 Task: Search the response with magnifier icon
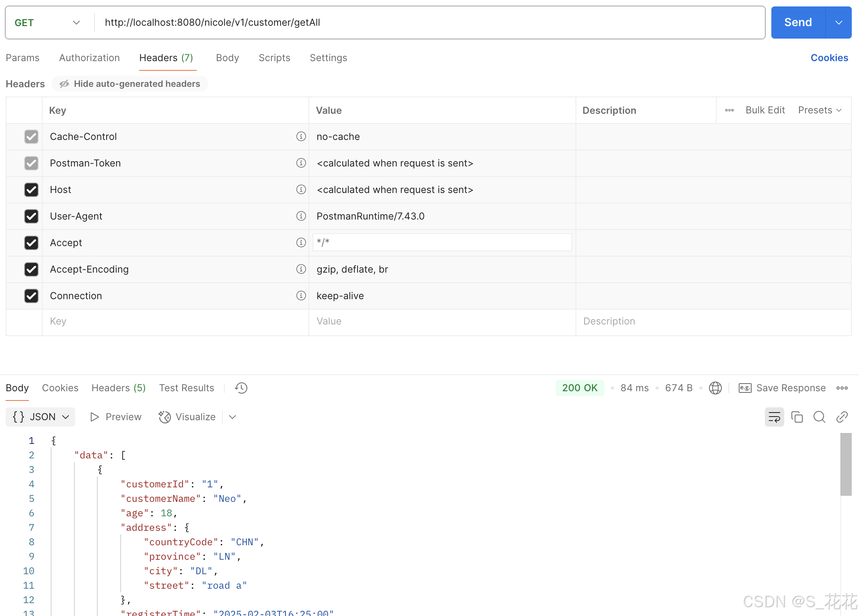pos(819,417)
